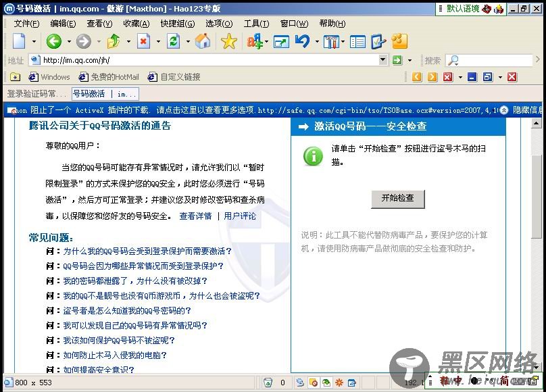546x392 pixels.
Task: Open the Up folder dropdown arrow
Action: click(x=128, y=41)
